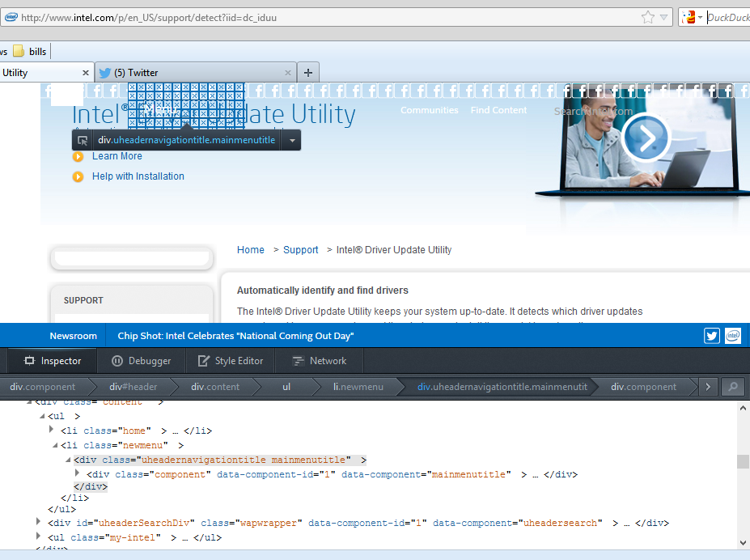Select the uheaderSearchDiv markup line
Image resolution: width=750 pixels, height=560 pixels.
point(358,523)
